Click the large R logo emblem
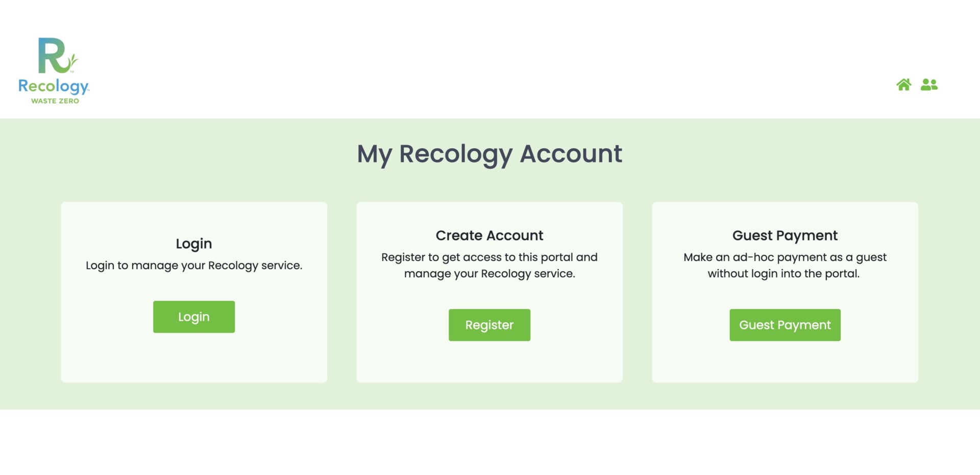Screen dimensions: 980x475 (x=52, y=55)
